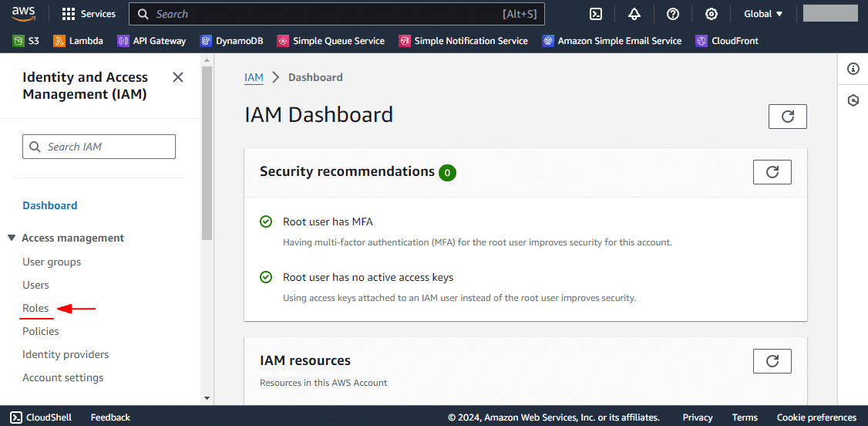Open Identity providers in sidebar
The image size is (868, 426).
tap(66, 354)
